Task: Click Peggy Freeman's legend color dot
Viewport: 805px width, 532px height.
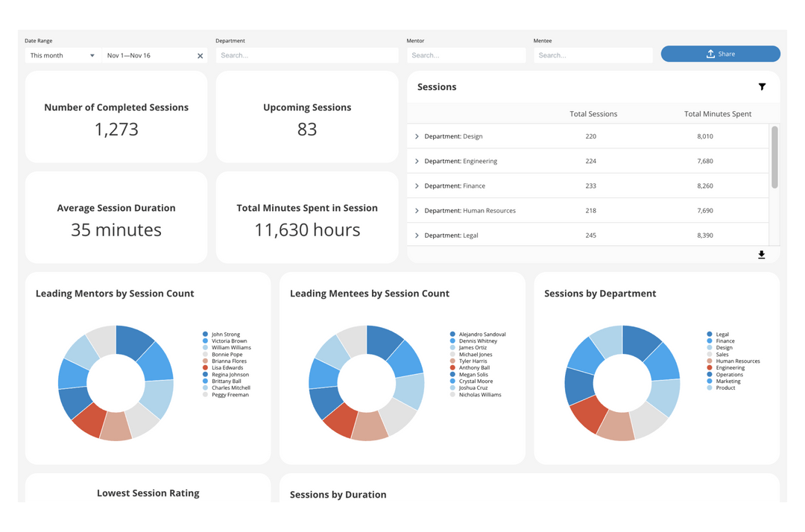Action: click(204, 394)
